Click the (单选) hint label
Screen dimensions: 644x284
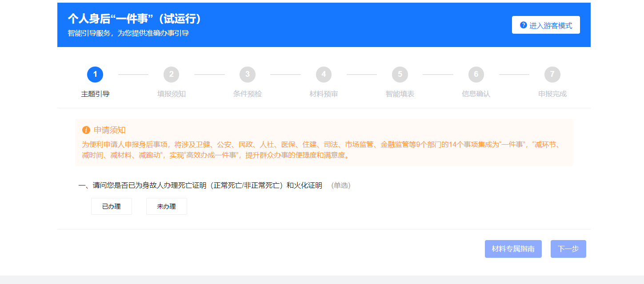(x=341, y=185)
